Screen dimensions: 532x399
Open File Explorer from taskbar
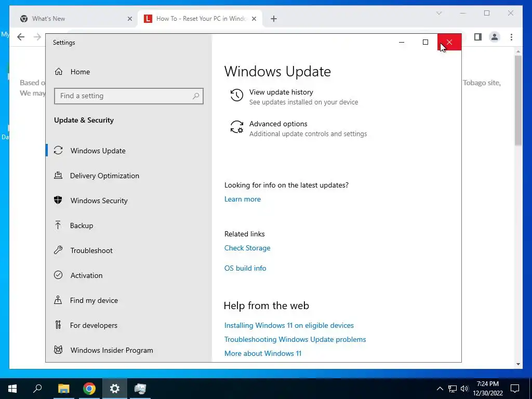pyautogui.click(x=63, y=389)
